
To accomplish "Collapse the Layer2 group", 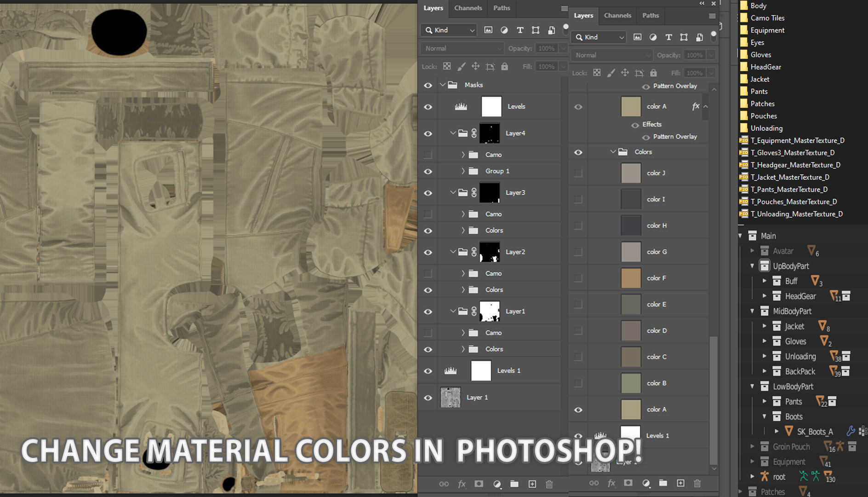I will pyautogui.click(x=453, y=252).
